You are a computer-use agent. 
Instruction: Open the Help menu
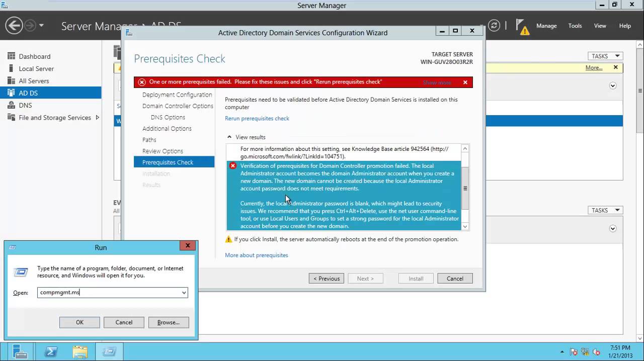click(x=625, y=26)
